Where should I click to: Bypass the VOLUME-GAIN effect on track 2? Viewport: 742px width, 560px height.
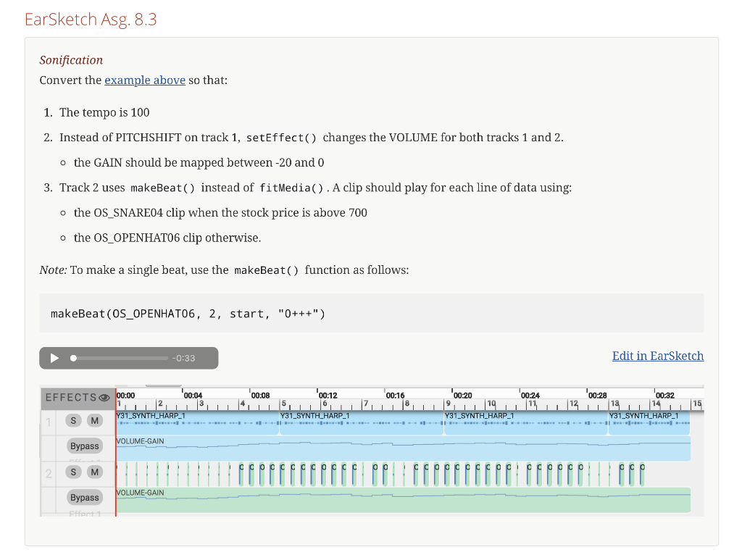pos(84,497)
